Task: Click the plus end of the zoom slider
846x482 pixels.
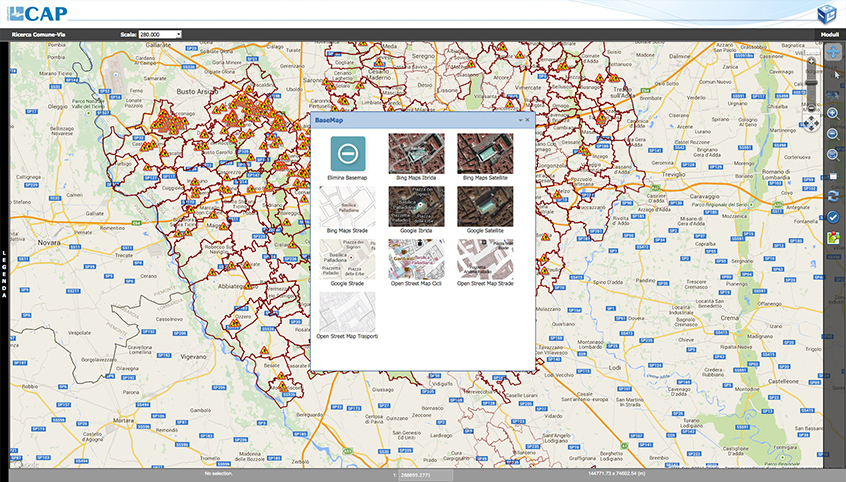Action: [x=811, y=62]
